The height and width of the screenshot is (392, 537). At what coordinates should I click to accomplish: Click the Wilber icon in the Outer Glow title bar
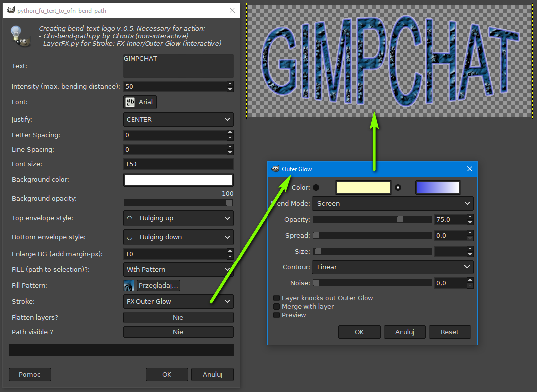point(275,169)
